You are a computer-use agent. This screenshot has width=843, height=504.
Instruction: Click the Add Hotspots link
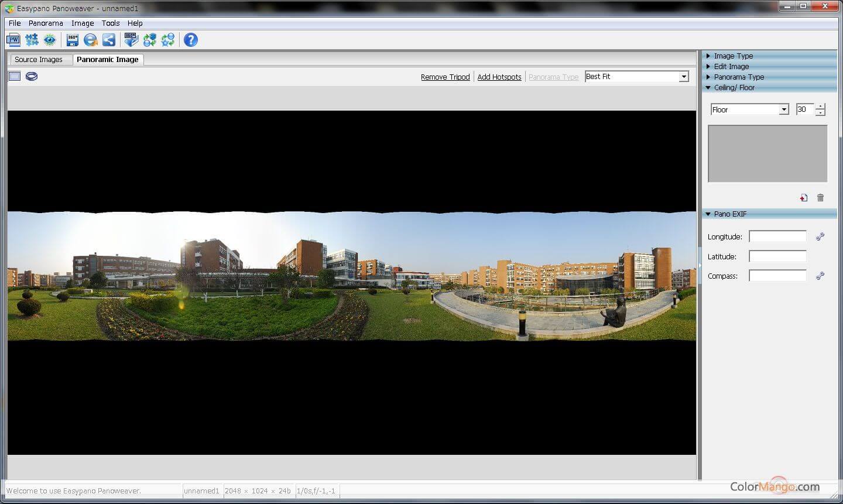click(499, 77)
